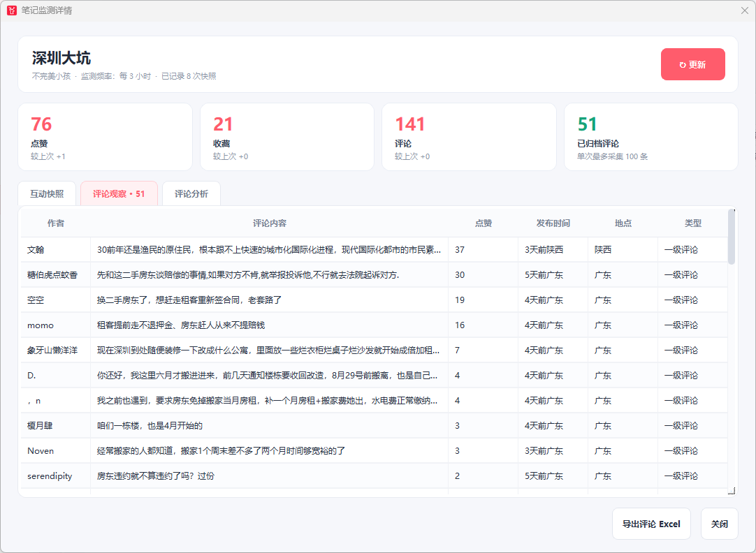Click the red app logo in title bar
This screenshot has width=756, height=553.
[12, 10]
